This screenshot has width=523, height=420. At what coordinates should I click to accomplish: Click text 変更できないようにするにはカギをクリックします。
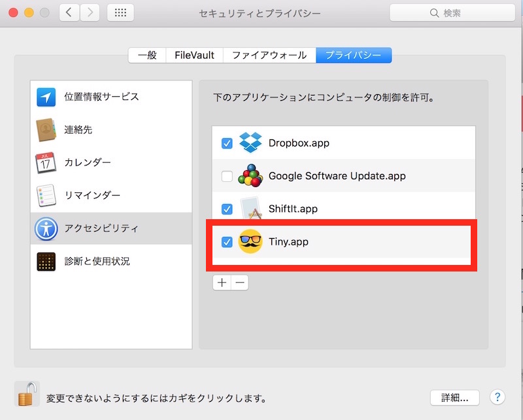click(156, 398)
